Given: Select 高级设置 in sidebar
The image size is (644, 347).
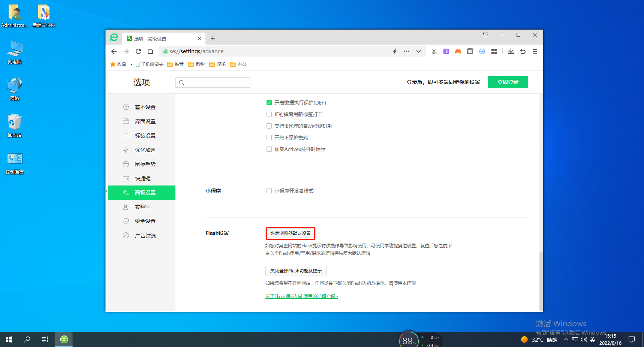Looking at the screenshot, I should [x=142, y=193].
